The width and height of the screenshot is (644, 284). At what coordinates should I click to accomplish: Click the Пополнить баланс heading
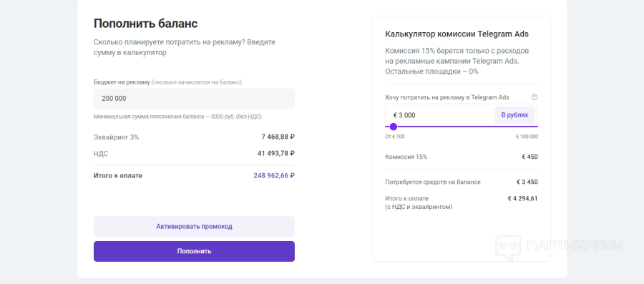coord(146,24)
